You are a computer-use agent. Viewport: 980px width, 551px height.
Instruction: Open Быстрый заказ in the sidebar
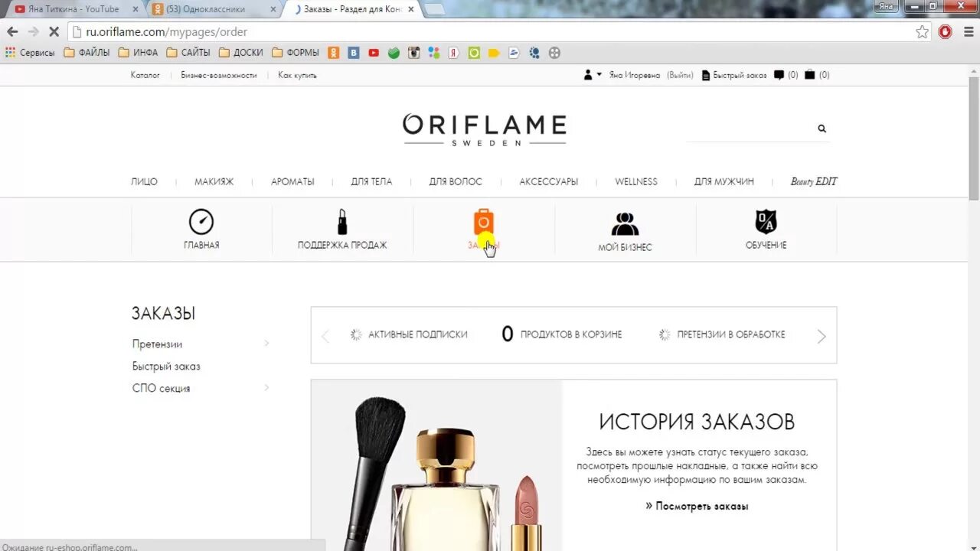coord(166,367)
